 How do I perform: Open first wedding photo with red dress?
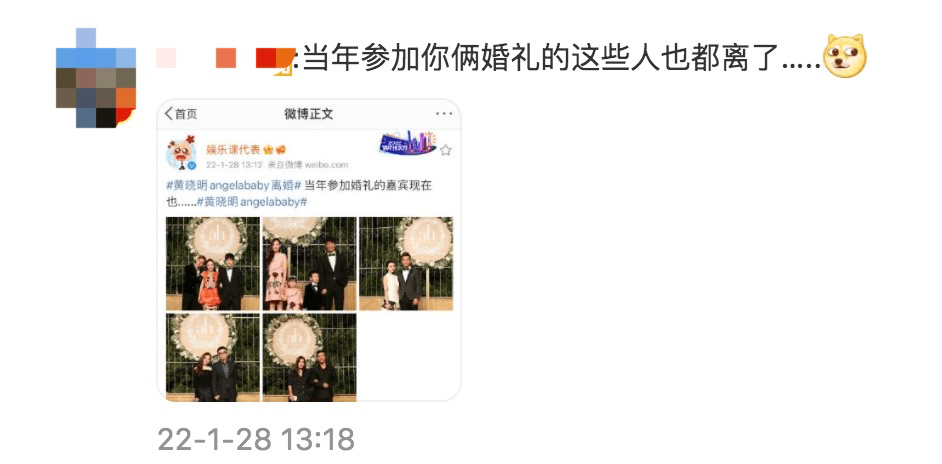pyautogui.click(x=213, y=264)
